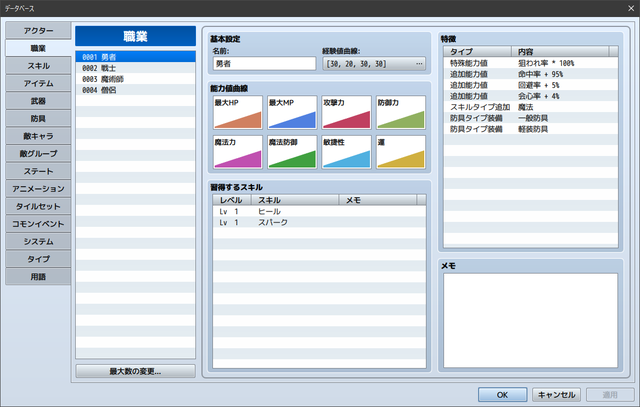Open the 魔法力 parameter curve
Screen dimensions: 640x407
point(238,152)
